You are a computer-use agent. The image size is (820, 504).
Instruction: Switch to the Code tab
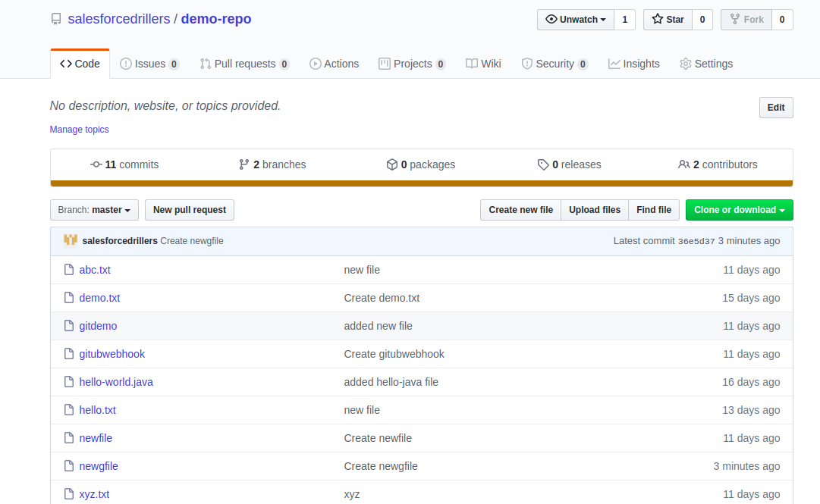click(80, 64)
